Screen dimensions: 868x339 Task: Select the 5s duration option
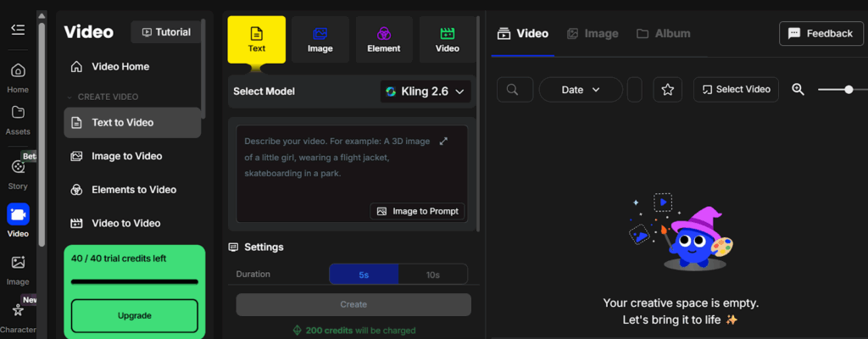(364, 275)
